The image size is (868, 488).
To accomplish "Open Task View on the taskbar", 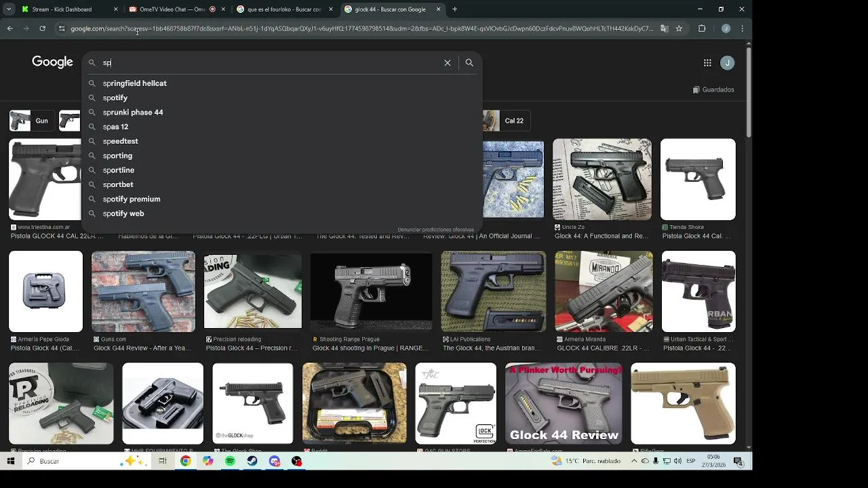I will [163, 461].
